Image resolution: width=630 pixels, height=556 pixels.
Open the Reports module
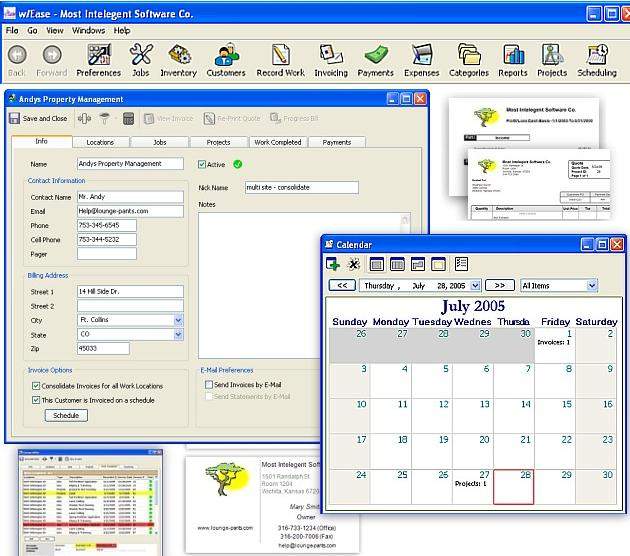click(x=513, y=60)
